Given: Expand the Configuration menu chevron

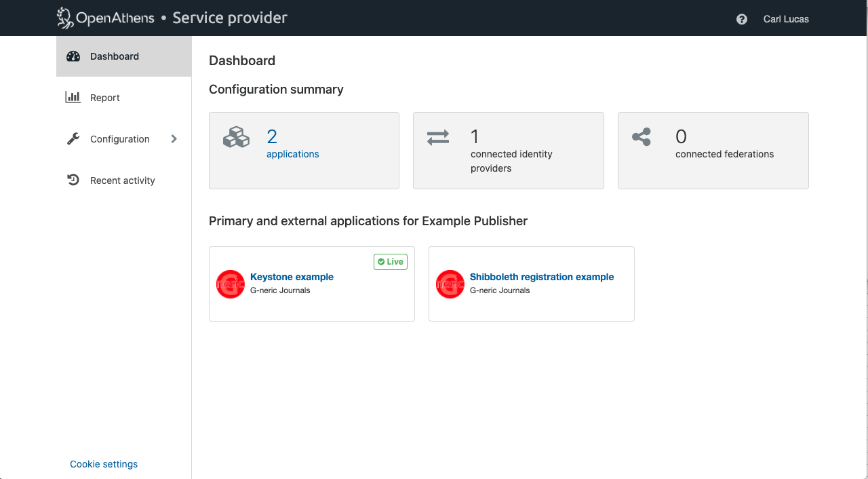Looking at the screenshot, I should 174,139.
